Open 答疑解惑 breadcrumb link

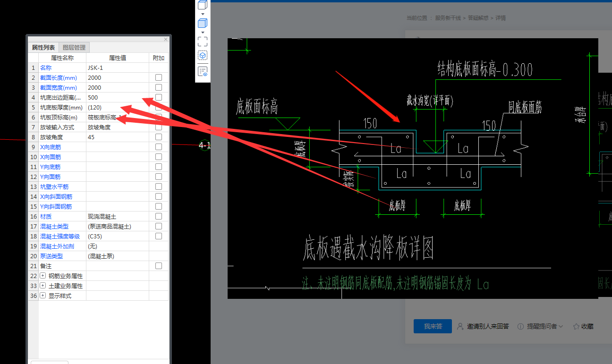(x=479, y=18)
